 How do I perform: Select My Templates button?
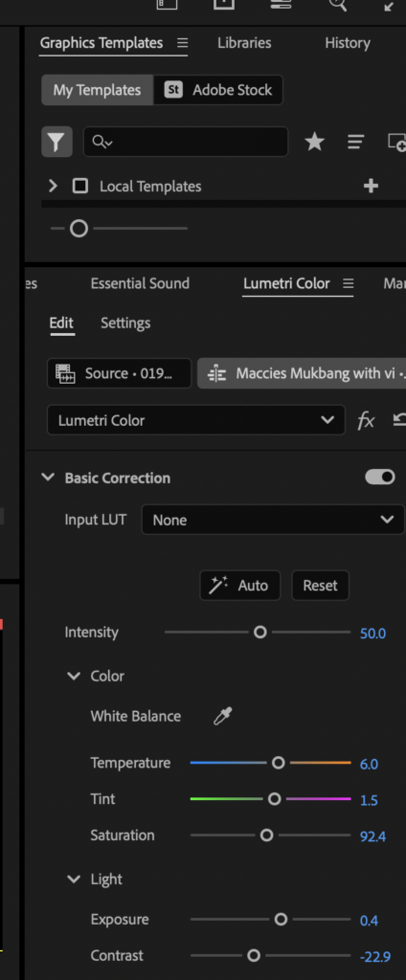[x=97, y=90]
